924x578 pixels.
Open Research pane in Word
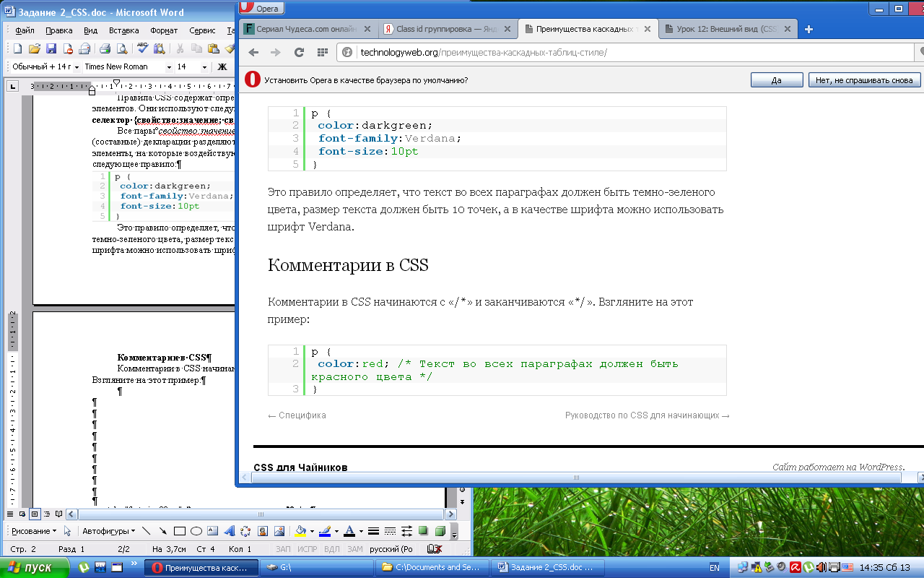158,49
